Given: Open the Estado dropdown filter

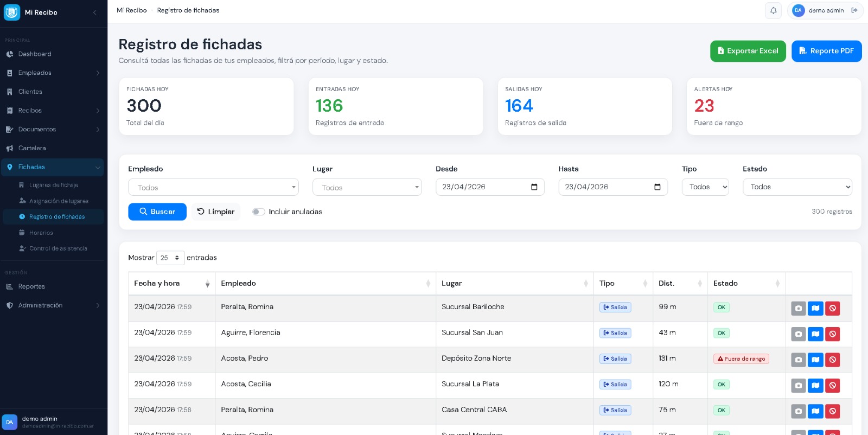Looking at the screenshot, I should click(x=797, y=187).
